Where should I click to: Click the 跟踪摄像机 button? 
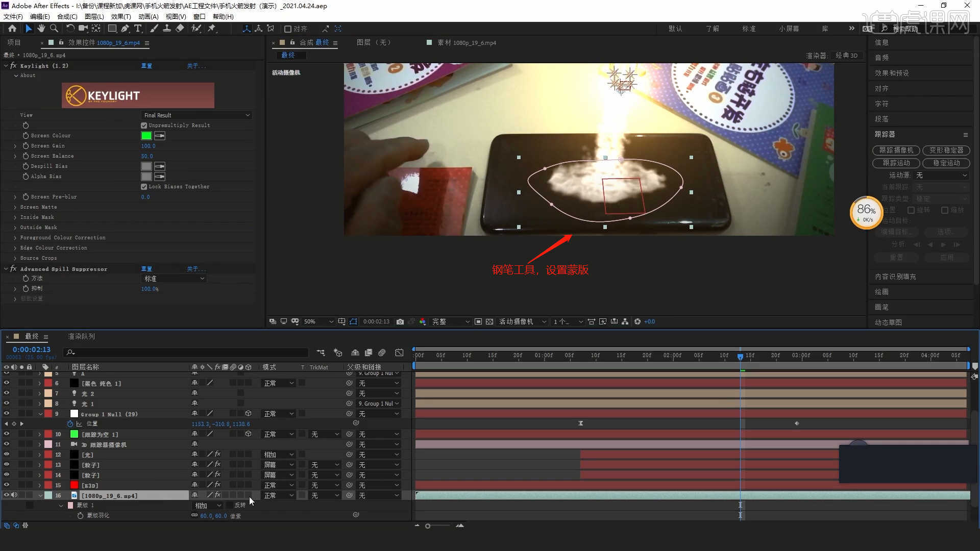[x=896, y=151]
